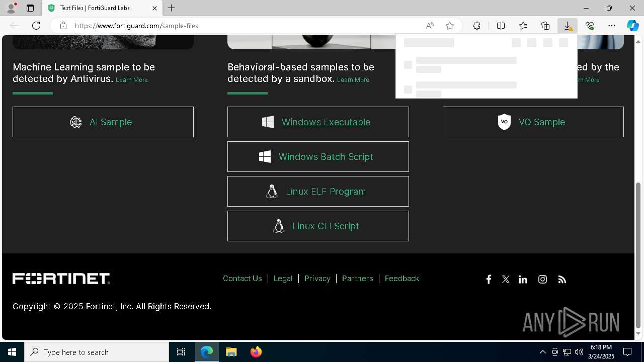Visit Fortinet's Facebook page icon
Viewport: 644px width, 362px height.
pos(489,280)
